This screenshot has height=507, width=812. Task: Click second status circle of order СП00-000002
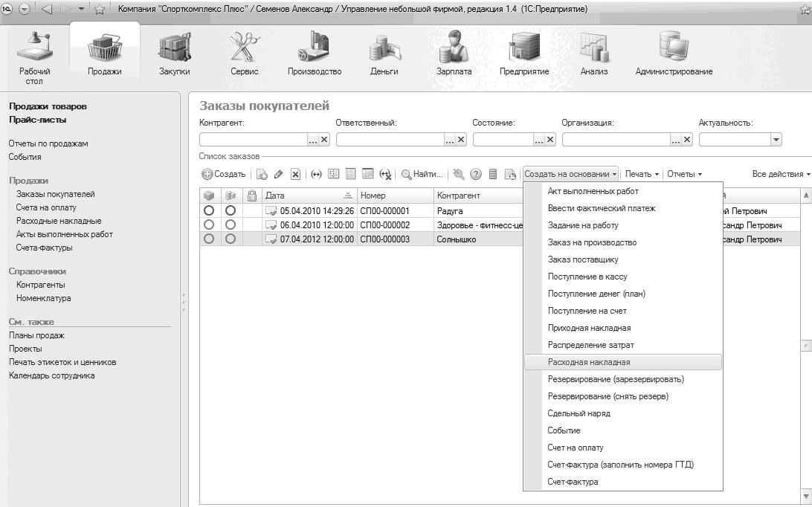point(231,225)
